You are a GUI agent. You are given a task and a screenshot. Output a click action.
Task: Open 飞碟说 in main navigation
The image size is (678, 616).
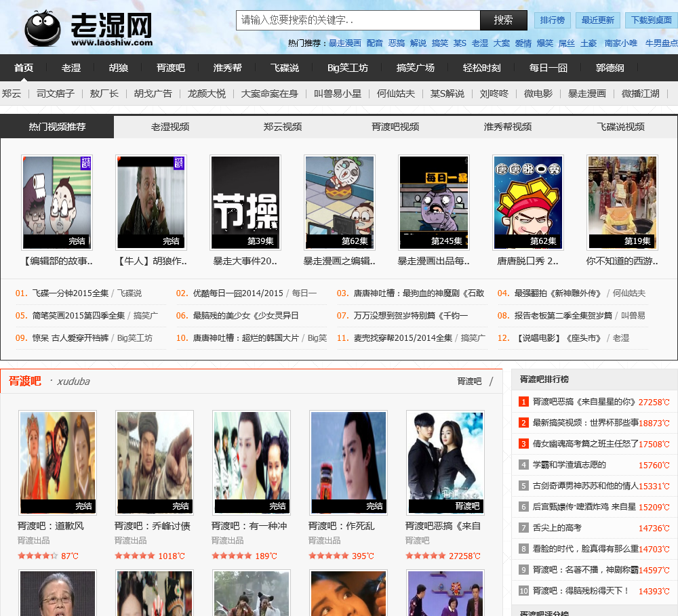point(285,68)
